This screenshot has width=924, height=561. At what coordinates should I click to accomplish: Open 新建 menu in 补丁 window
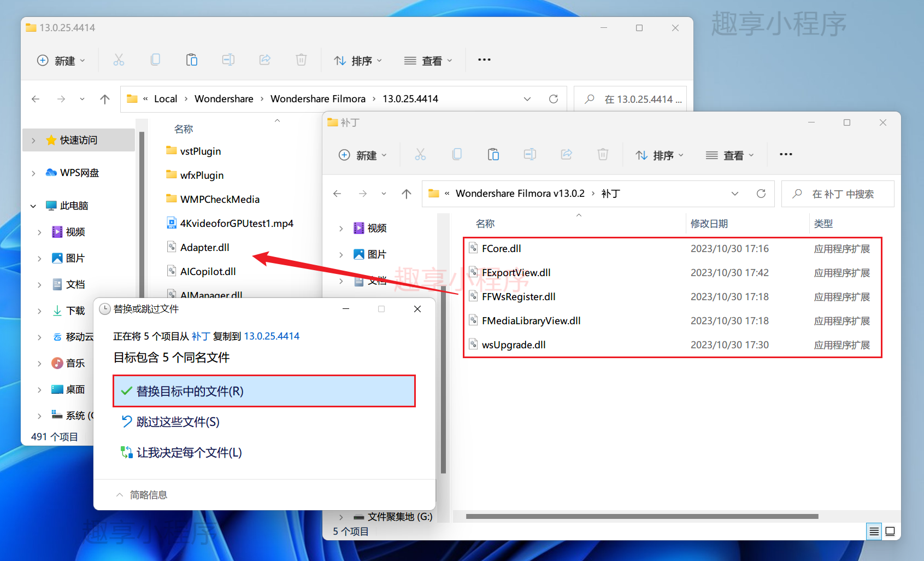pyautogui.click(x=362, y=155)
